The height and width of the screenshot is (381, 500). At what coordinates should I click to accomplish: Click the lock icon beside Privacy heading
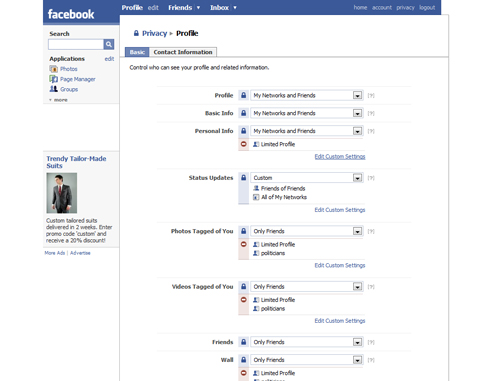click(x=136, y=33)
